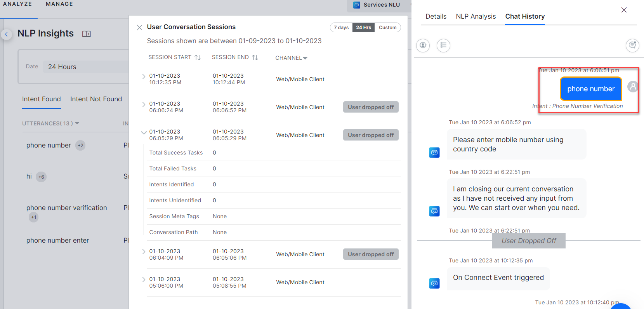Open the NLP Insights documentation book icon
The image size is (644, 309).
coord(87,34)
